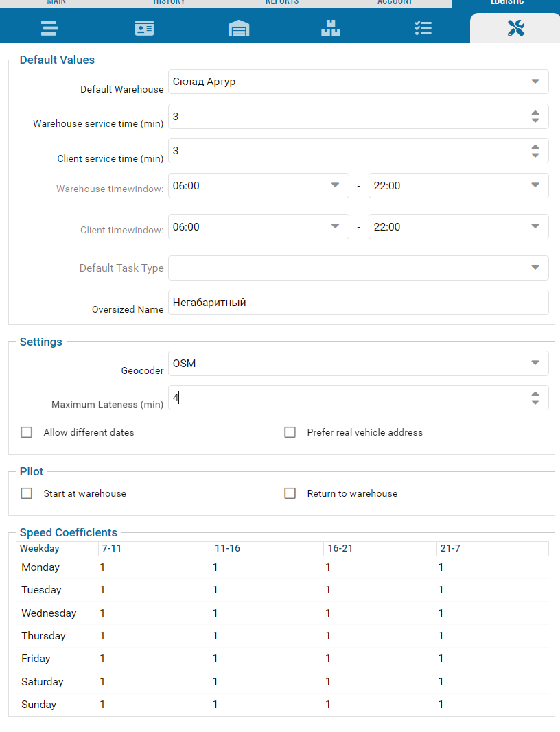This screenshot has height=732, width=560.
Task: Toggle Start at warehouse checkbox
Action: (27, 493)
